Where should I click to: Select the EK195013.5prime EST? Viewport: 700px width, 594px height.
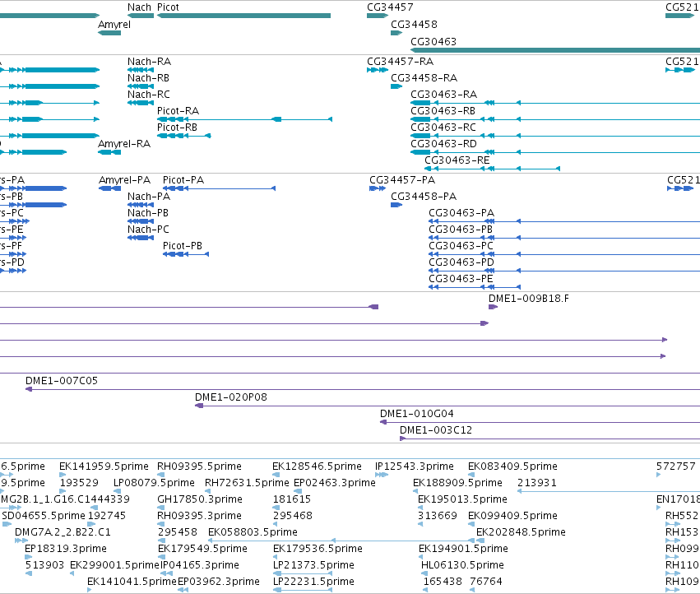[420, 508]
